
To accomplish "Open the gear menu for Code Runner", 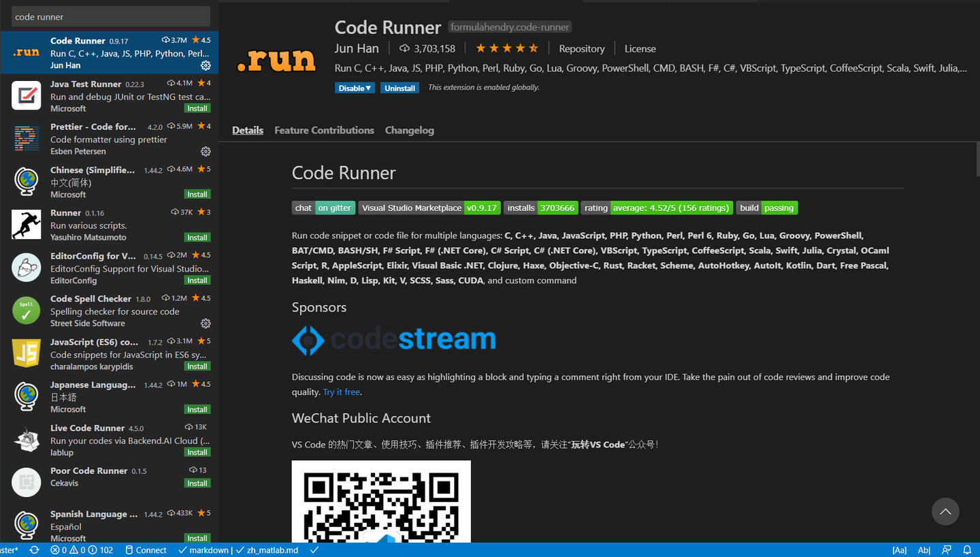I will [206, 65].
